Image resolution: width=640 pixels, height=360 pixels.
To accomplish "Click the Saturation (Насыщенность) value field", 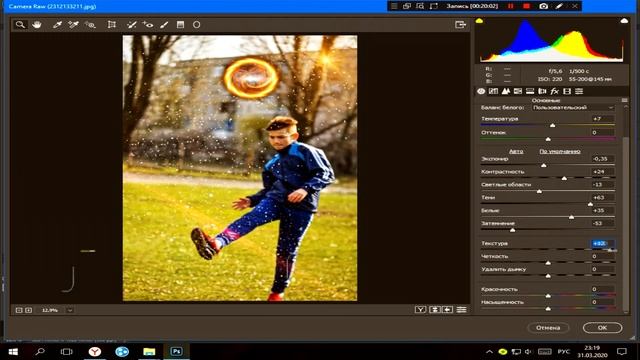I will point(602,302).
